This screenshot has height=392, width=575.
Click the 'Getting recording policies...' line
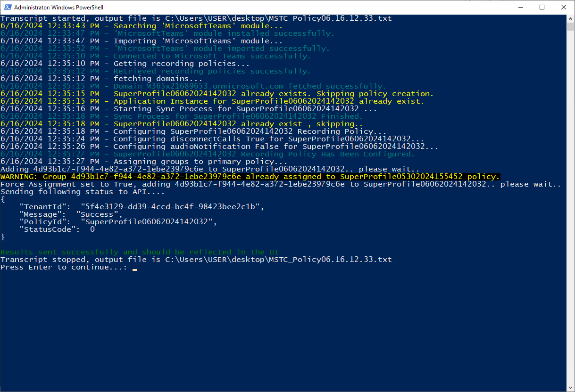(x=125, y=64)
